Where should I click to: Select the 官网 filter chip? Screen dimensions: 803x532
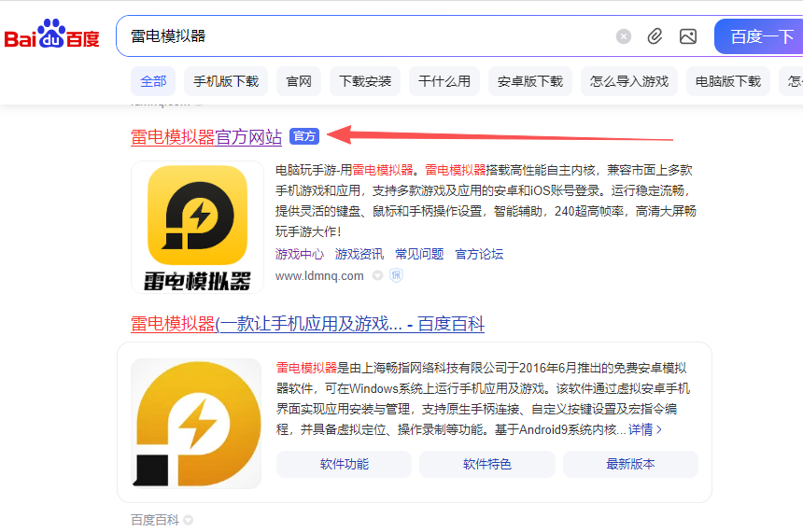299,81
